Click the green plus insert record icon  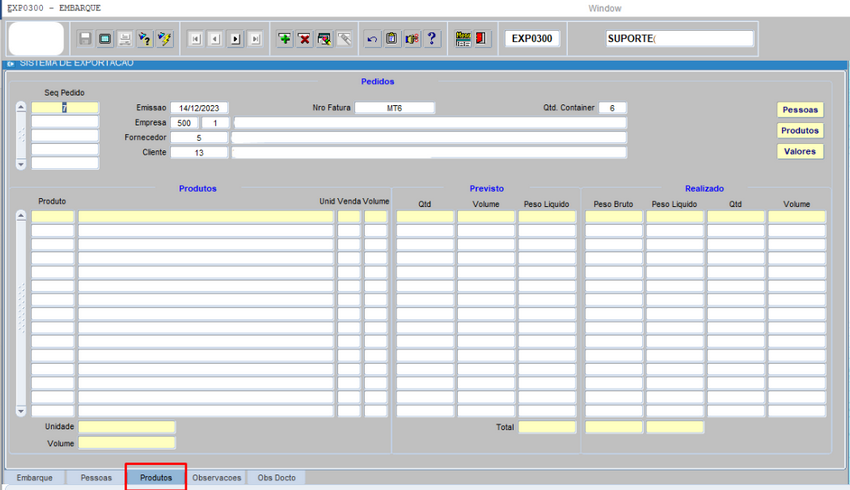coord(284,39)
